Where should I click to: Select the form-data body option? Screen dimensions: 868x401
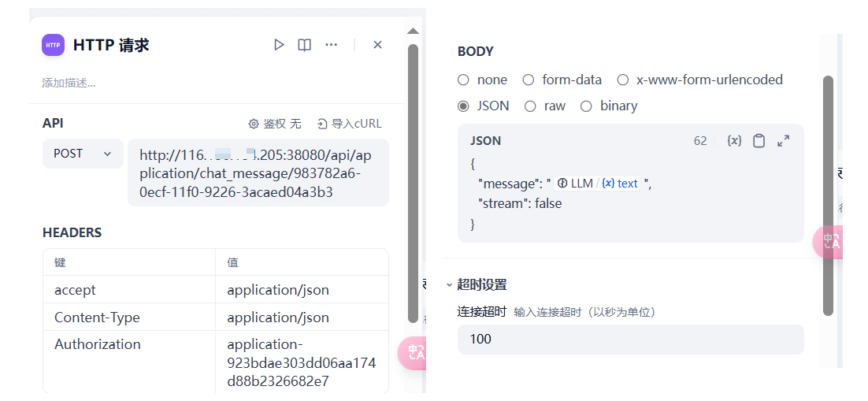[529, 80]
